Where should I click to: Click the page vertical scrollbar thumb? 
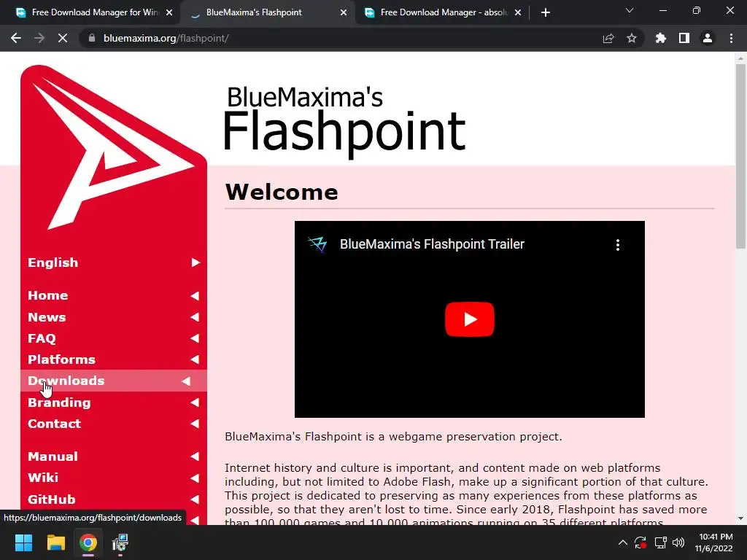click(740, 156)
